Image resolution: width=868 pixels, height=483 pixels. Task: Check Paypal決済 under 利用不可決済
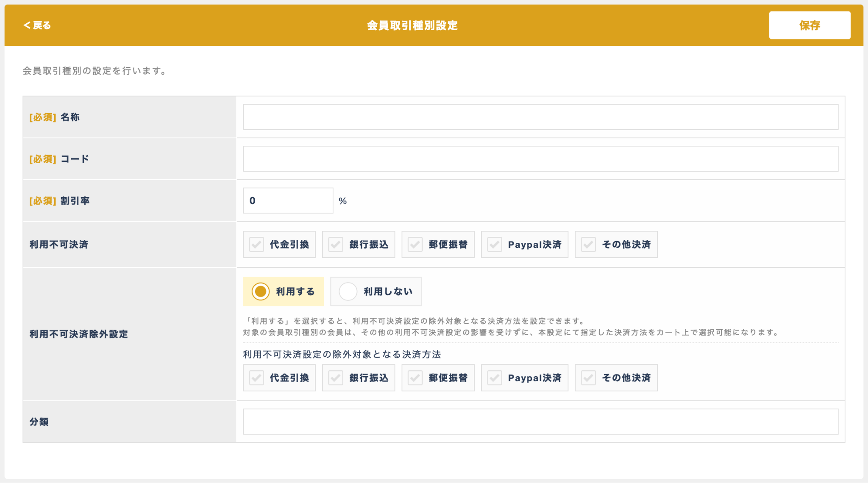click(x=495, y=244)
